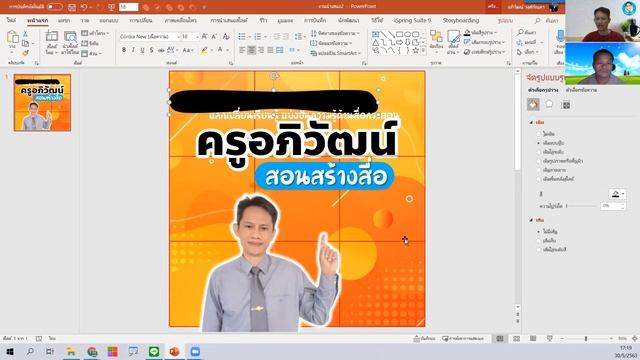
Task: Select the Slide background fill radio option
Action: (x=538, y=179)
